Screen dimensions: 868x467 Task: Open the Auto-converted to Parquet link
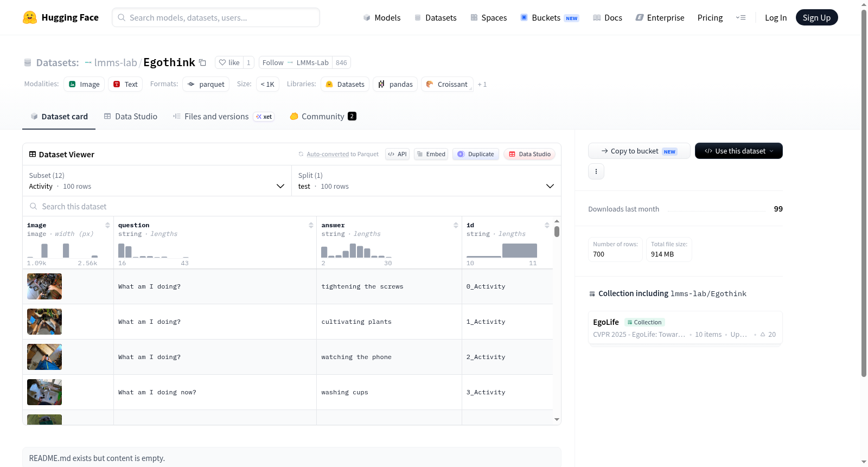pos(342,154)
